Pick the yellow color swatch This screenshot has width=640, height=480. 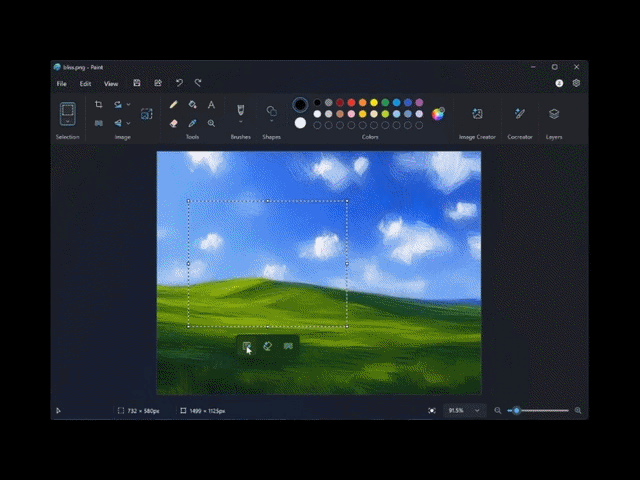coord(374,102)
